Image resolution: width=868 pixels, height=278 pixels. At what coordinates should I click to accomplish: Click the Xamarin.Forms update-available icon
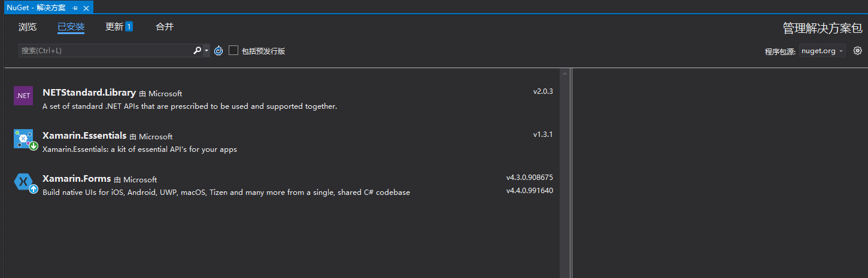pos(34,189)
